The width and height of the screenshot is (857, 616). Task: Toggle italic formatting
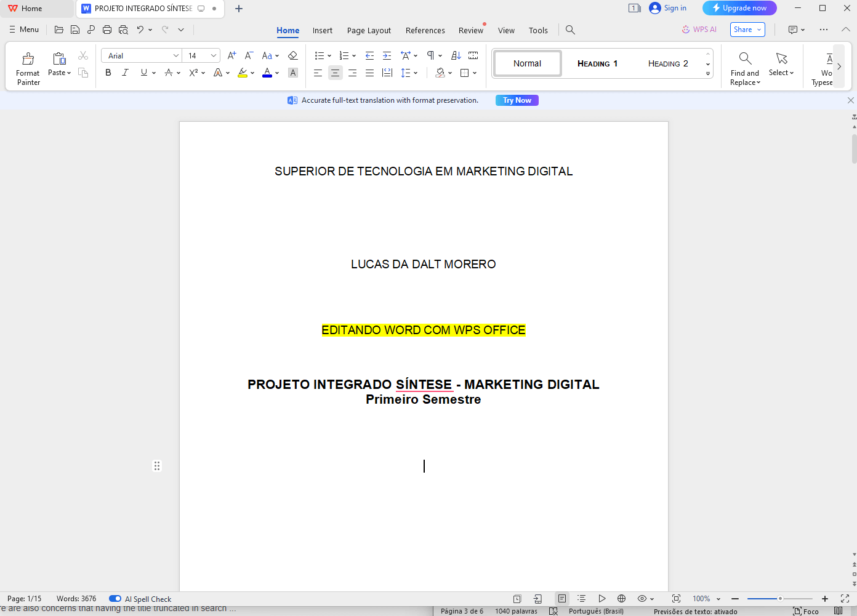pos(125,73)
